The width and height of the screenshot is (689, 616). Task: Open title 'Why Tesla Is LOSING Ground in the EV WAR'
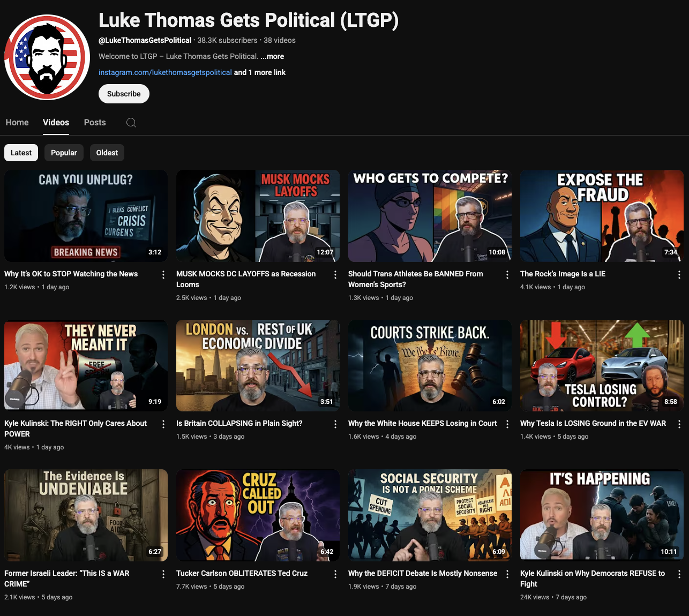[593, 423]
